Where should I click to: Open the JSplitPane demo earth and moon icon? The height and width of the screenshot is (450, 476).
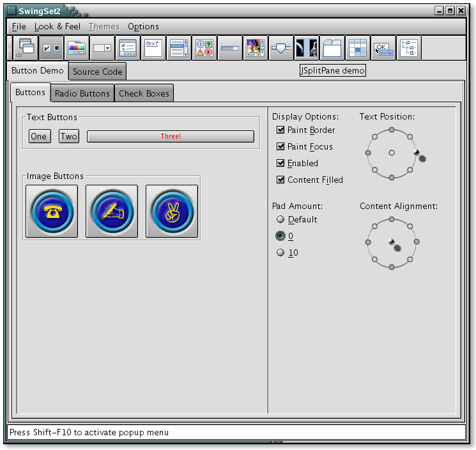306,48
